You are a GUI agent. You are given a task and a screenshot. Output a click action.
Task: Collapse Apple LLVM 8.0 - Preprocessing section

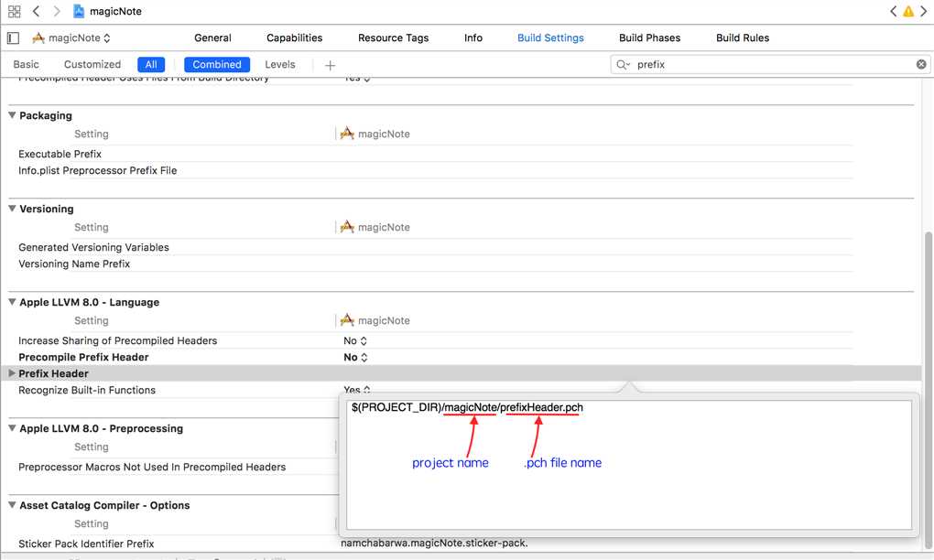[12, 428]
